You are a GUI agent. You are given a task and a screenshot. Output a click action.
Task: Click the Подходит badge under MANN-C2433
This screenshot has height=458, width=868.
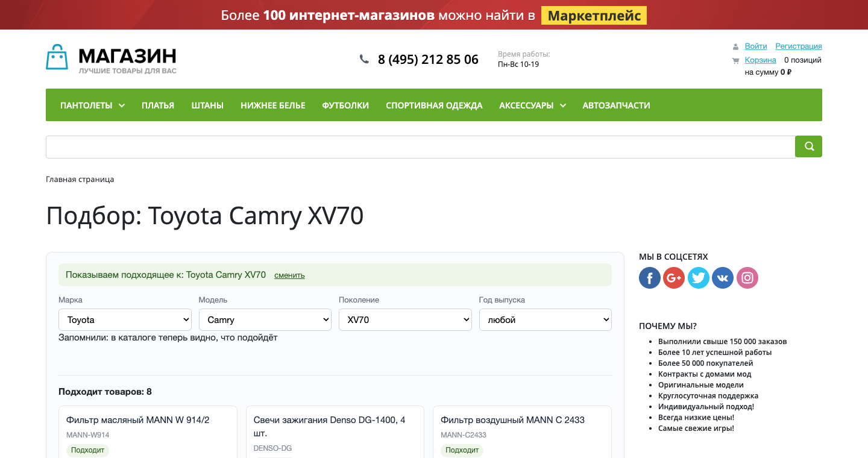[x=462, y=450]
